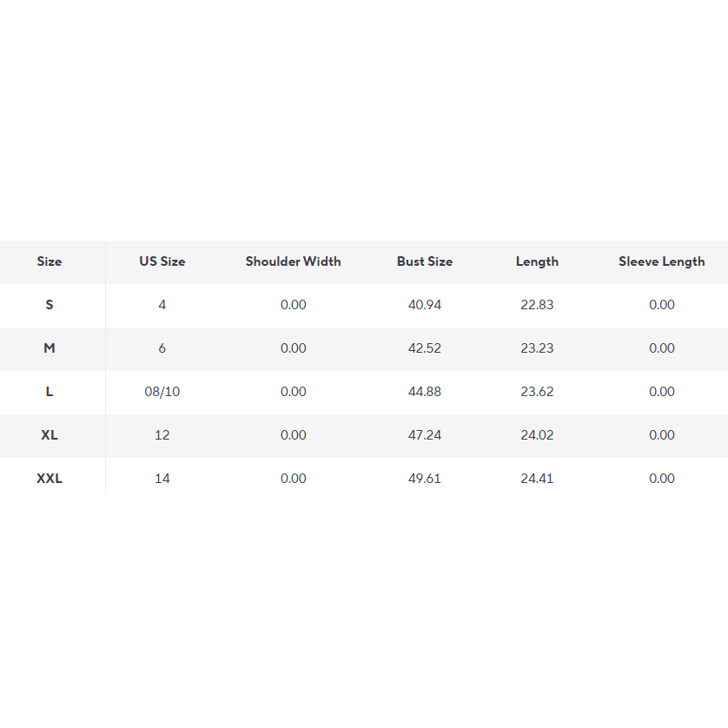Click the XL size row label
Viewport: 728px width, 728px height.
[50, 435]
